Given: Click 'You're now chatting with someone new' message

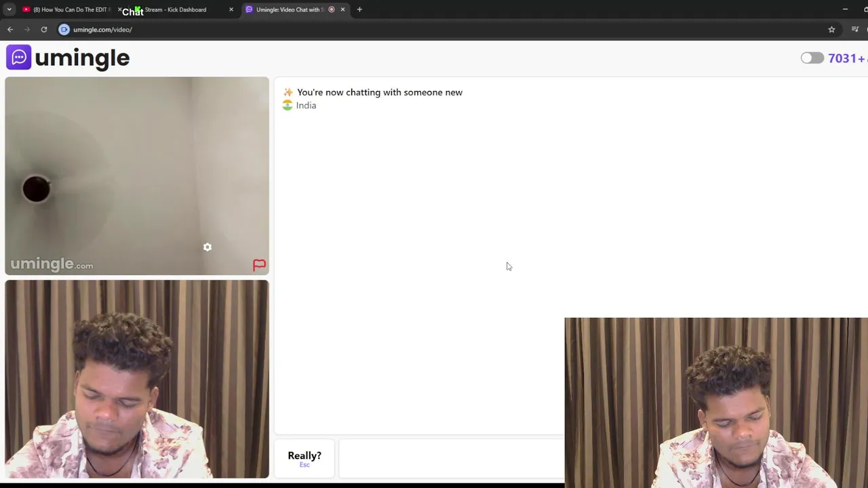Looking at the screenshot, I should pyautogui.click(x=380, y=92).
